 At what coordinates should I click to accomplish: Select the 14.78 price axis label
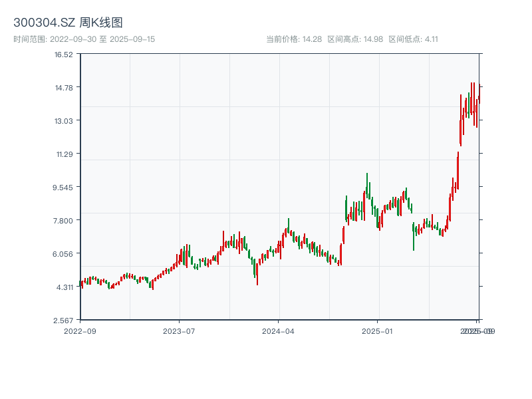point(64,88)
